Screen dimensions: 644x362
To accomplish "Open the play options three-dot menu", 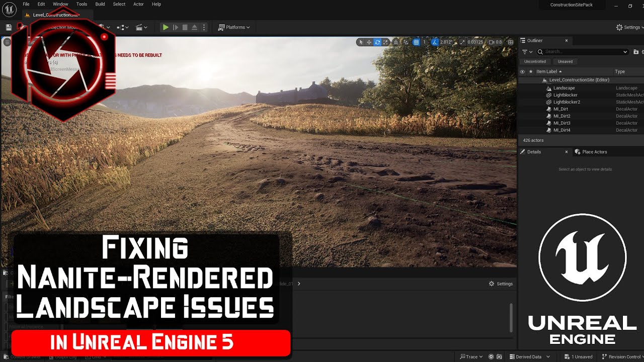I will [x=204, y=27].
